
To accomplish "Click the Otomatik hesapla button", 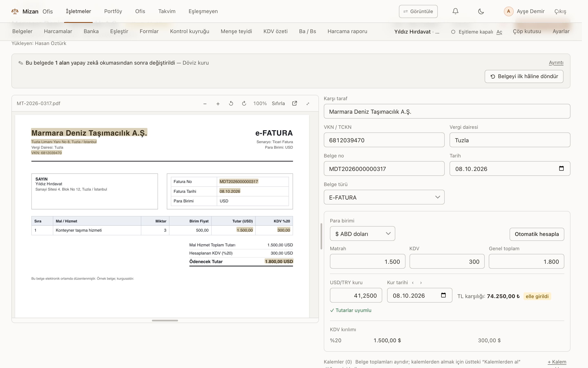I will pos(537,234).
